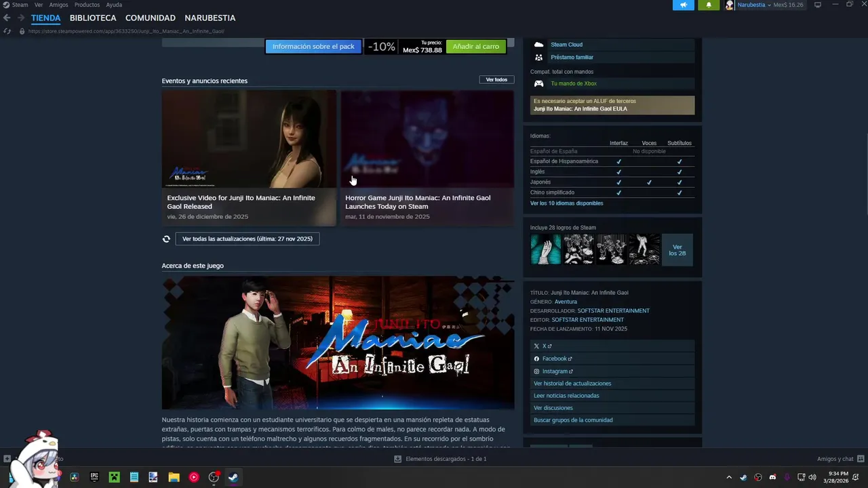
Task: Click Añadir al carro button
Action: (x=476, y=47)
